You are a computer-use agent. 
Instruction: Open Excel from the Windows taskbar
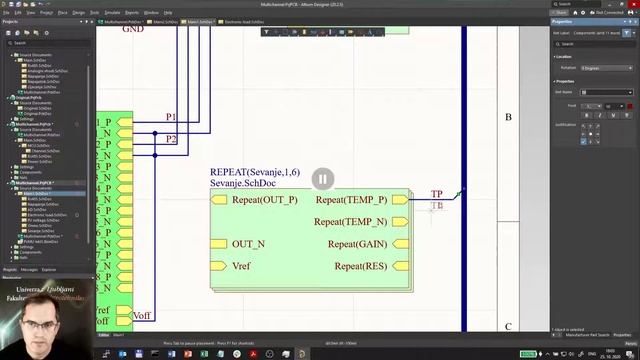(204, 354)
